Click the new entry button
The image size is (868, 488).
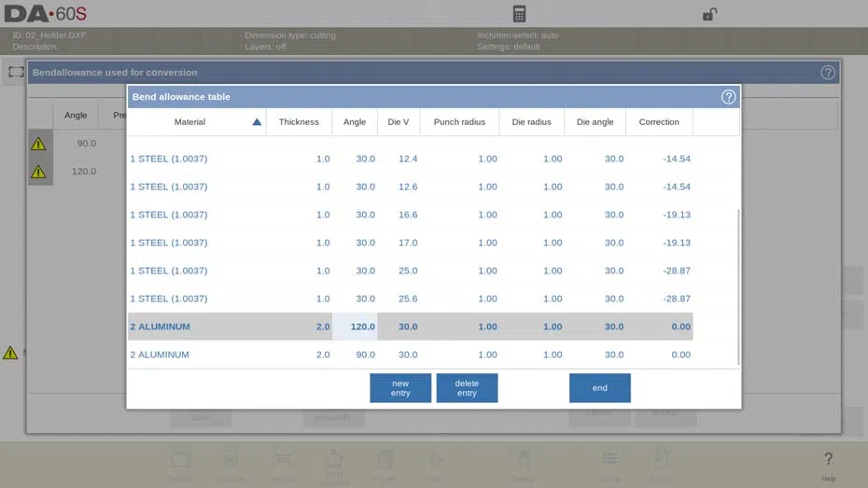click(x=400, y=388)
